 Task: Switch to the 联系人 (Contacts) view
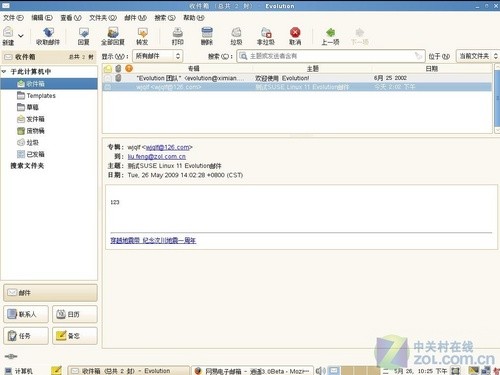26,314
